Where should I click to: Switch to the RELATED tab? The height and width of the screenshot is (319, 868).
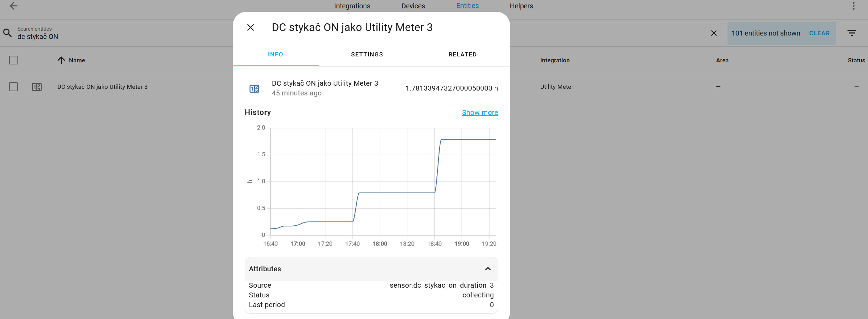pyautogui.click(x=463, y=54)
